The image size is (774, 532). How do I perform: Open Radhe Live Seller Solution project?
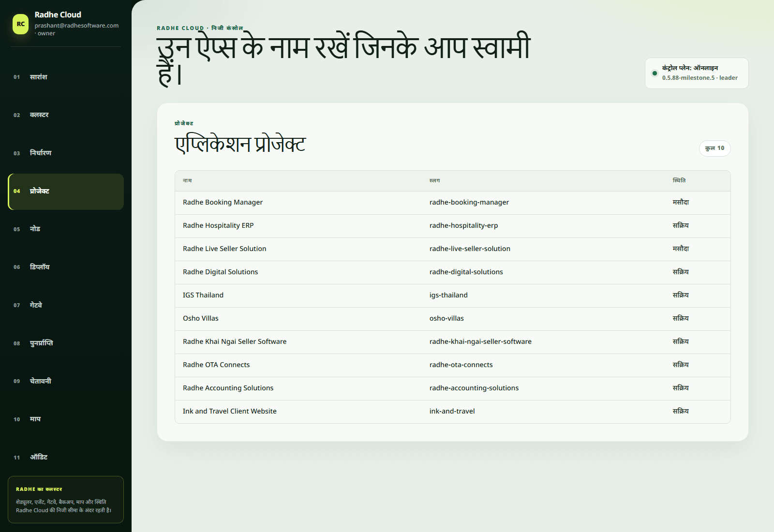point(224,249)
